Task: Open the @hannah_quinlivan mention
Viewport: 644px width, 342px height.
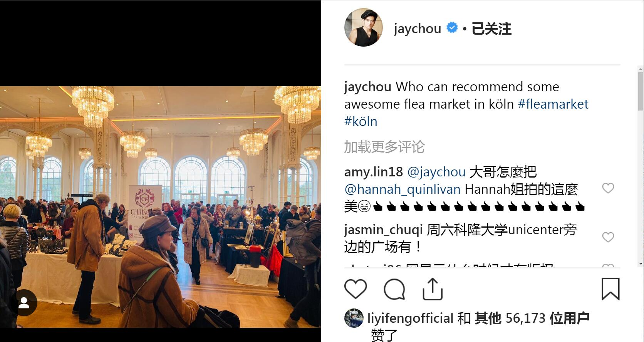Action: coord(402,189)
